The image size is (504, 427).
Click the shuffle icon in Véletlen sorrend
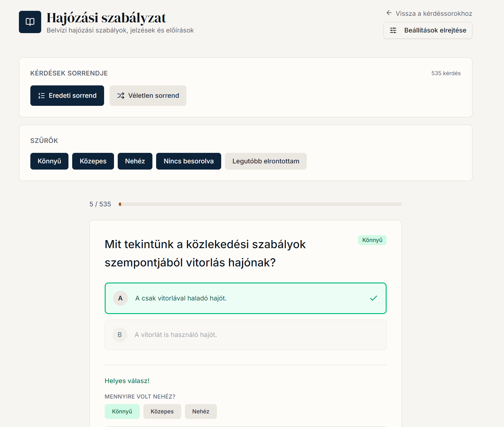click(x=121, y=96)
